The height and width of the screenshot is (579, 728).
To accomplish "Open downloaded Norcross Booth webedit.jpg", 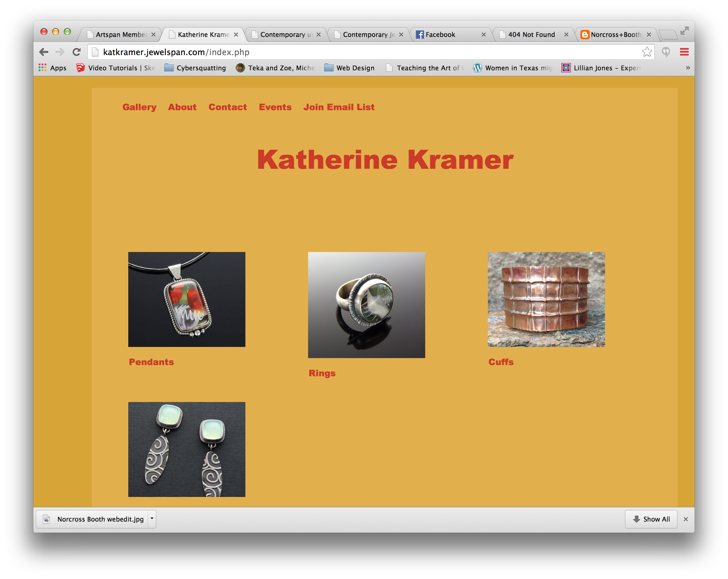I will click(x=93, y=519).
